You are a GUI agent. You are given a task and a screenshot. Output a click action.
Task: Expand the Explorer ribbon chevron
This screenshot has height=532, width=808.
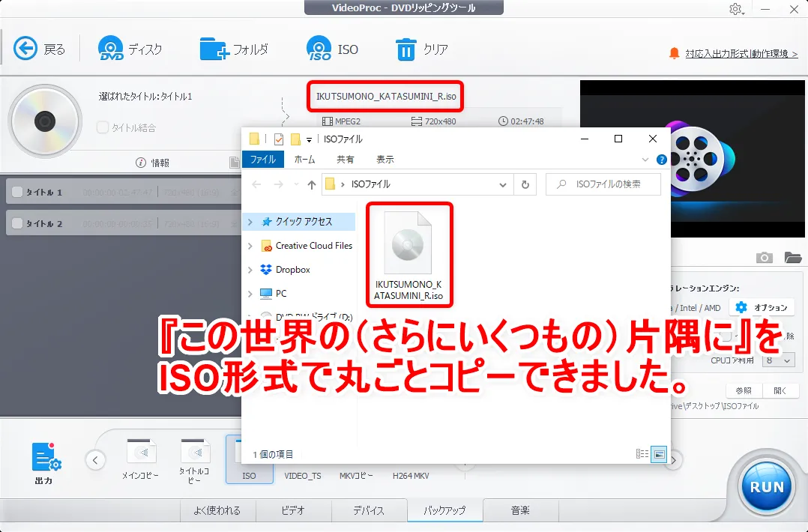tap(645, 160)
